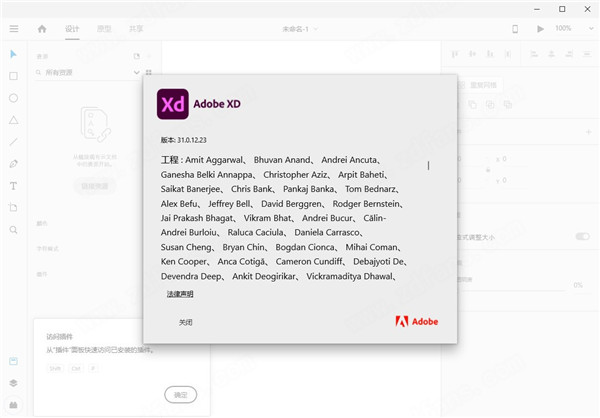Viewport: 600px width, 418px height.
Task: Click the Align Middle vertically icon
Action: click(473, 54)
